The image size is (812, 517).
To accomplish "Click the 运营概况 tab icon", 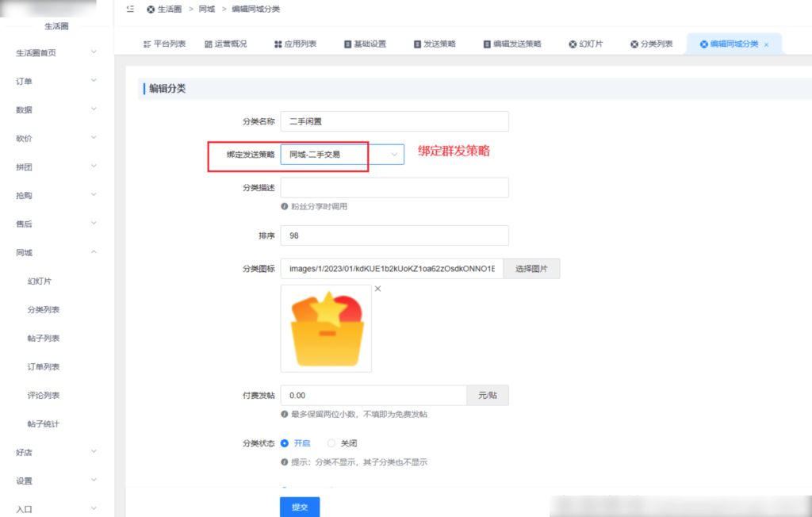I will [206, 44].
